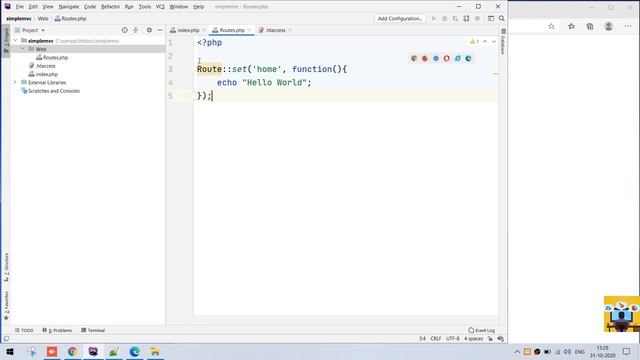The width and height of the screenshot is (640, 360).
Task: Switch to .htaccess editor tab
Action: point(276,30)
